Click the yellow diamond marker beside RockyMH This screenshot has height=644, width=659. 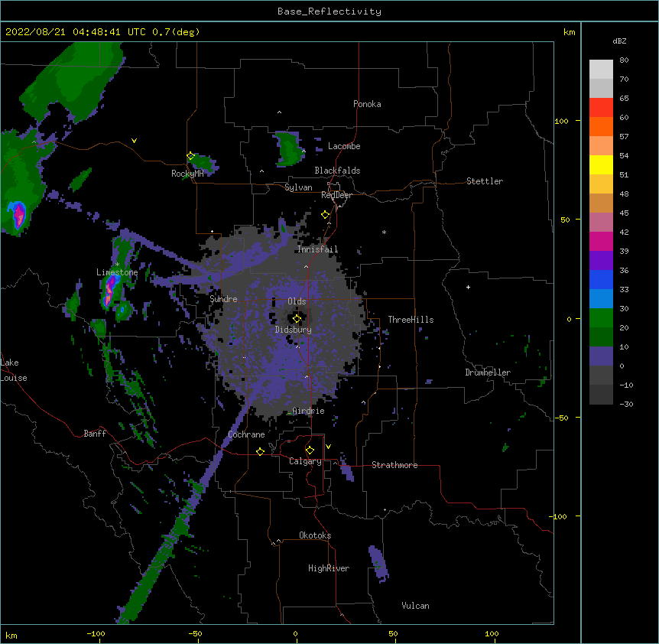tap(191, 156)
